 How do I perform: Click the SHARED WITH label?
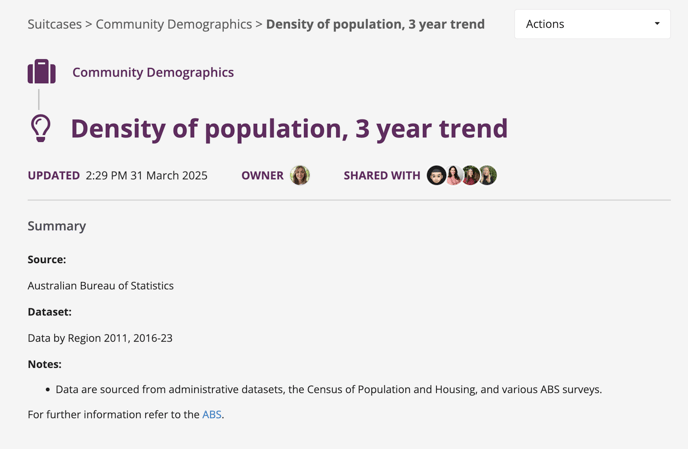click(x=382, y=175)
